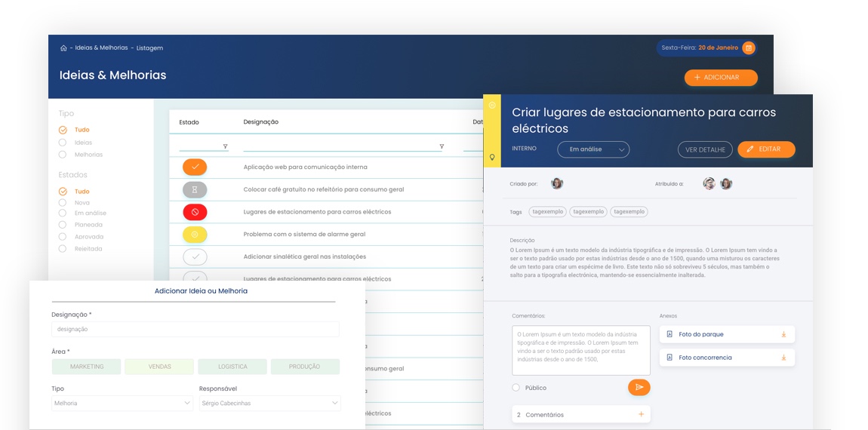Click the orange check status icon for Aplicação web
This screenshot has height=430, width=868.
195,167
